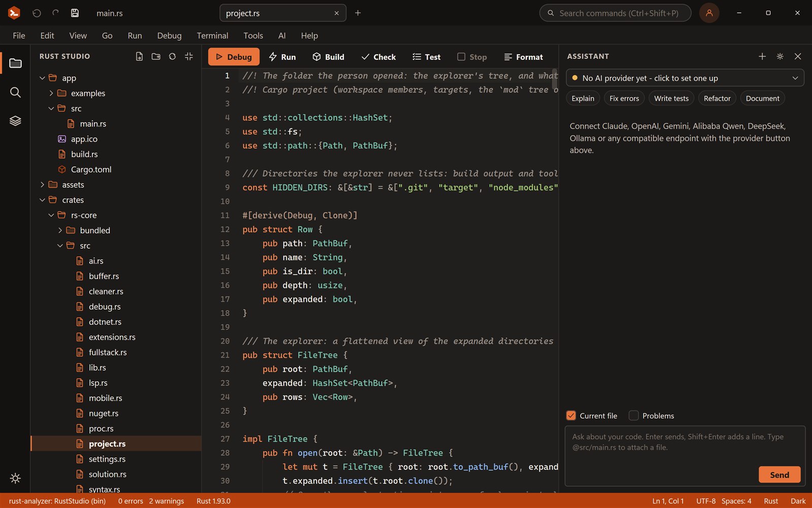
Task: Open the layers view in activity bar
Action: tap(15, 121)
